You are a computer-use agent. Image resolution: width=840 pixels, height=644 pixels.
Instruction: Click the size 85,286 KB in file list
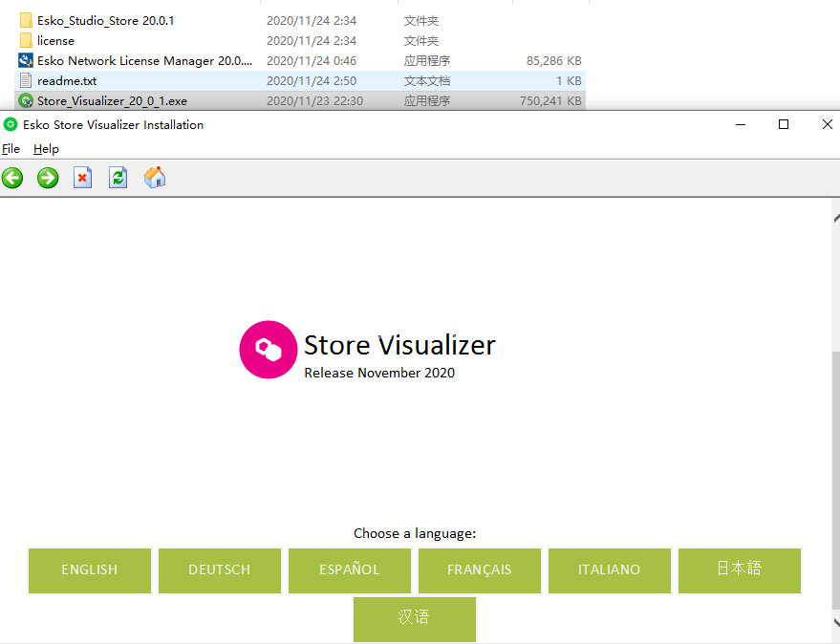tap(554, 60)
